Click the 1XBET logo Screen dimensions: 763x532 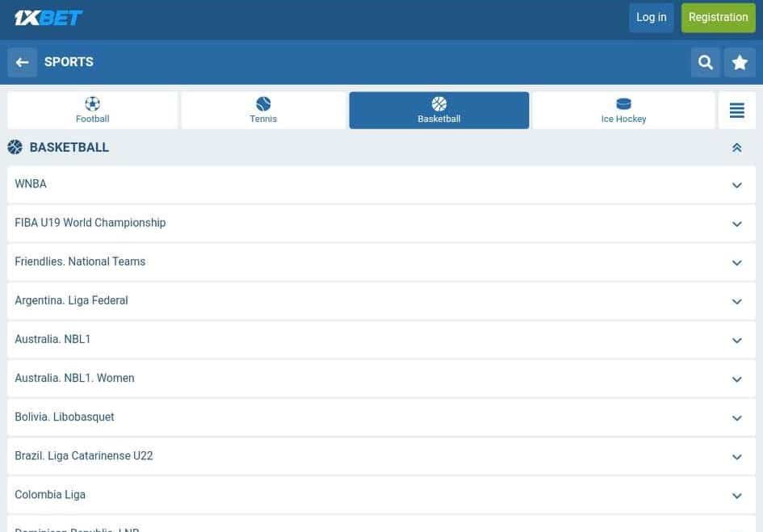(x=48, y=18)
